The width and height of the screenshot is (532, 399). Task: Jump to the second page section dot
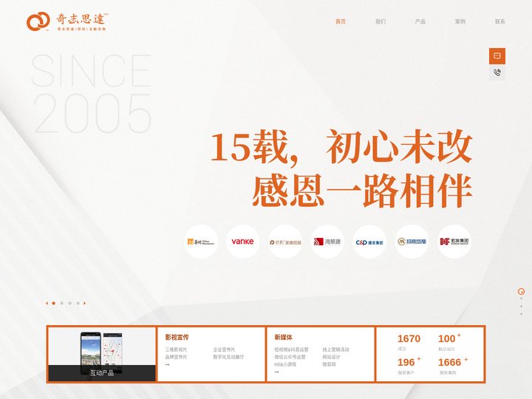point(521,299)
